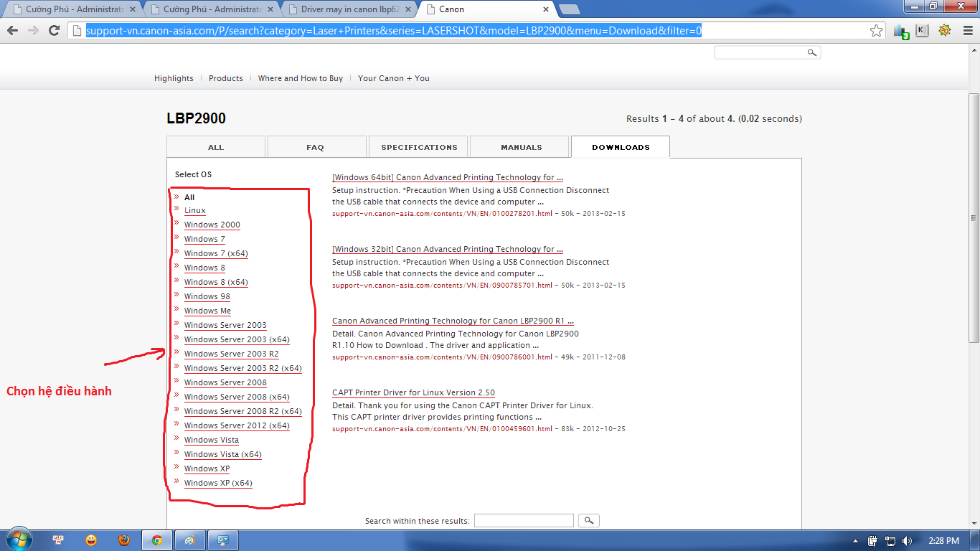980x551 pixels.
Task: Click the green SQ extension icon
Action: click(944, 30)
